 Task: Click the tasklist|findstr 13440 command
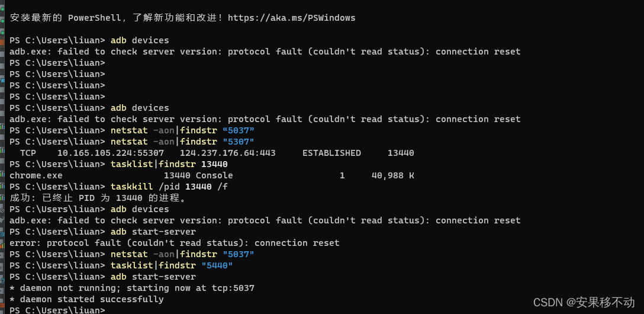pos(169,164)
